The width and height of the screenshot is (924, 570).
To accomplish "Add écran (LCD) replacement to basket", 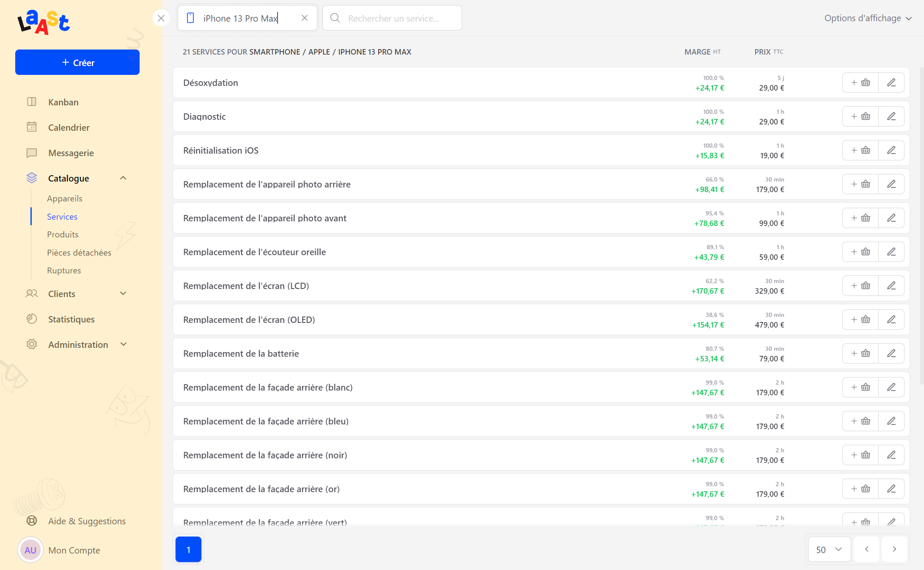I will [861, 286].
